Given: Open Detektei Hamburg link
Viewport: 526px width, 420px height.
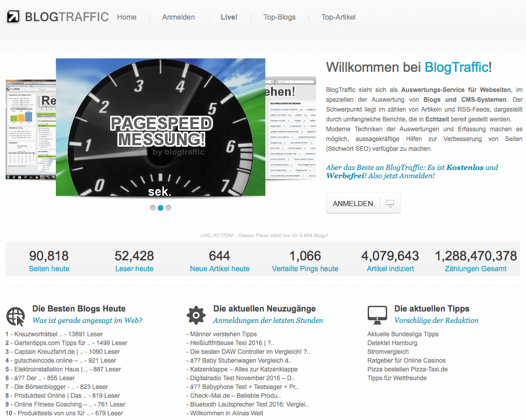Looking at the screenshot, I should [x=392, y=343].
